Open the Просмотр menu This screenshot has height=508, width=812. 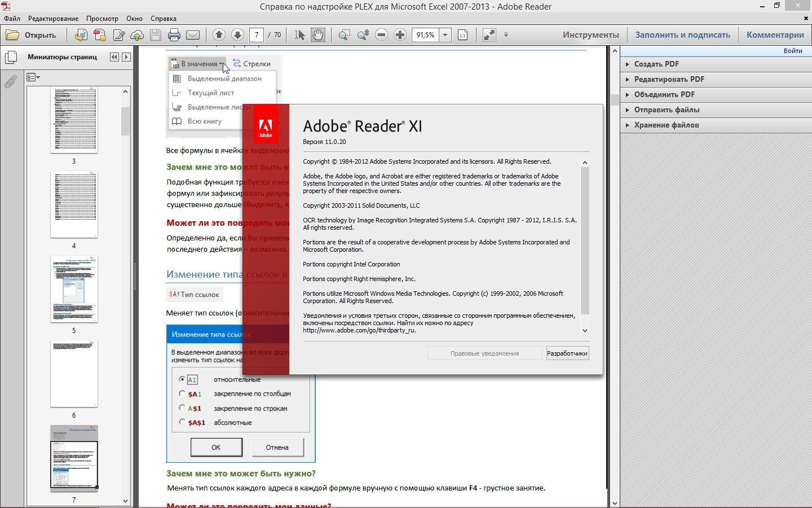click(102, 19)
